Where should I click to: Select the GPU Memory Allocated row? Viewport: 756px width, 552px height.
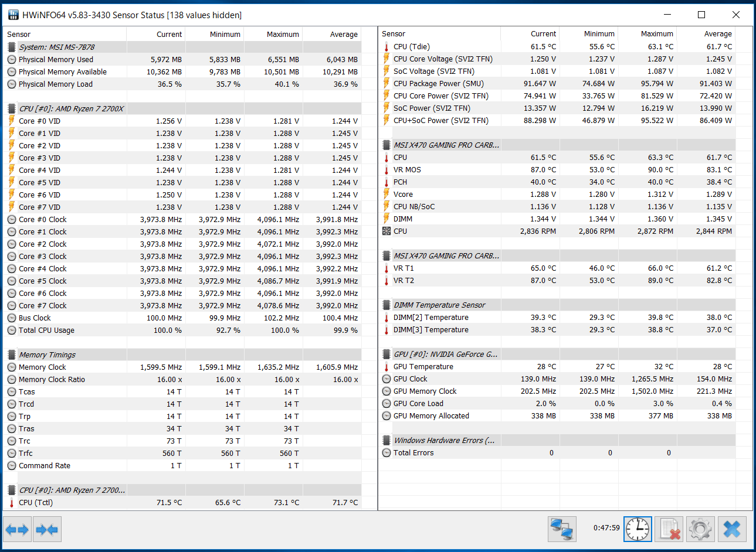(x=557, y=416)
